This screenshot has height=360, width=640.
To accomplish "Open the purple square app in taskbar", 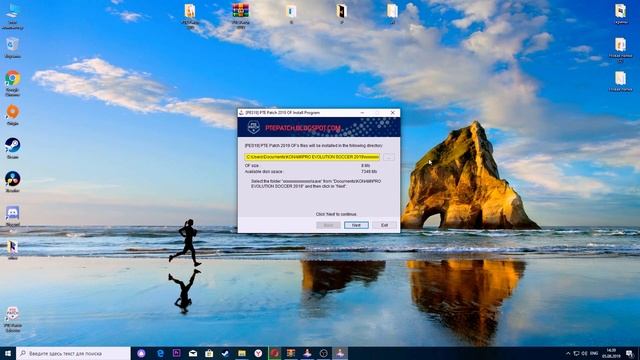I will [x=177, y=353].
